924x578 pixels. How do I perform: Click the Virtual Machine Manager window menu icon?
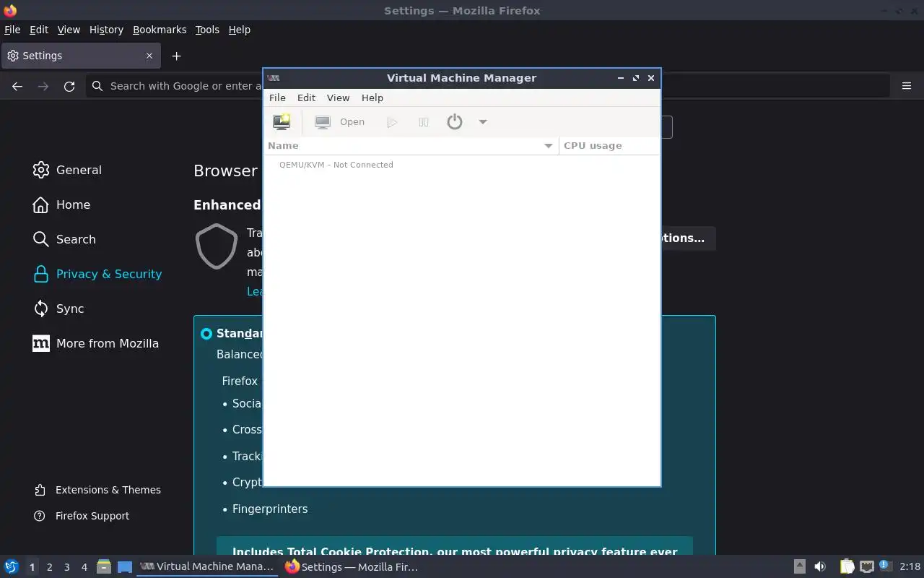(x=274, y=78)
